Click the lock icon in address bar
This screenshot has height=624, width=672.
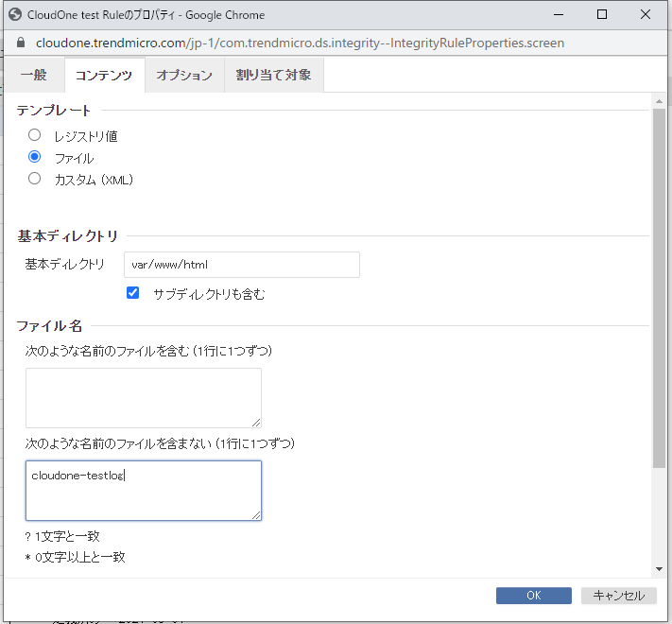tap(21, 43)
